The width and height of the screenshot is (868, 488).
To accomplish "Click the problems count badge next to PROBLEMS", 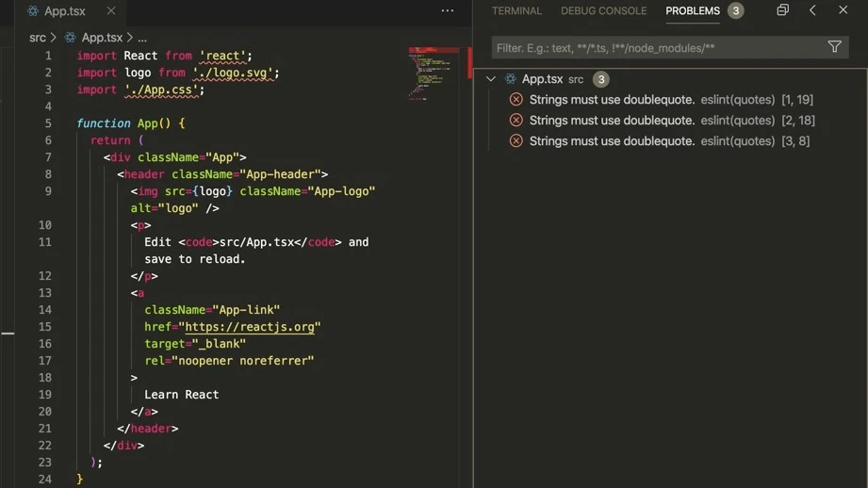I will [x=736, y=10].
